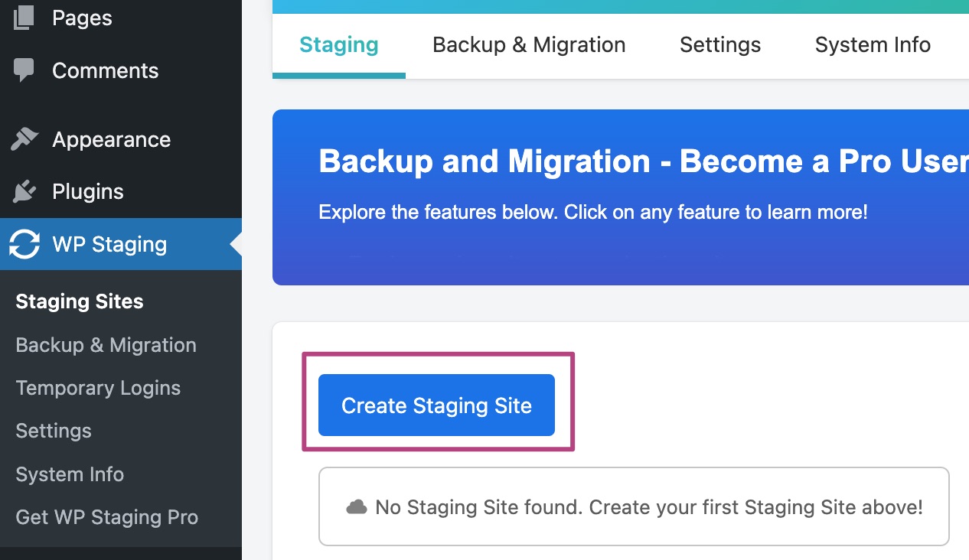Click the Plugins plug icon

[24, 191]
